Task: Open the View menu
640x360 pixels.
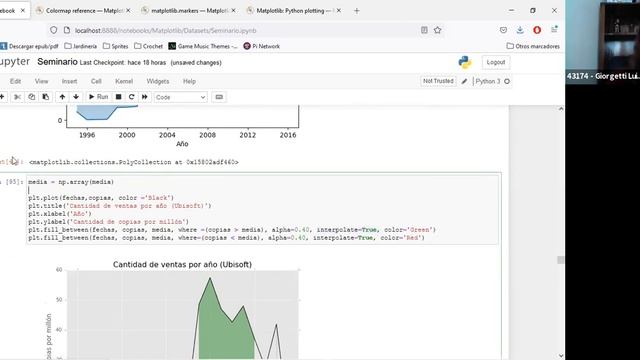Action: 41,81
